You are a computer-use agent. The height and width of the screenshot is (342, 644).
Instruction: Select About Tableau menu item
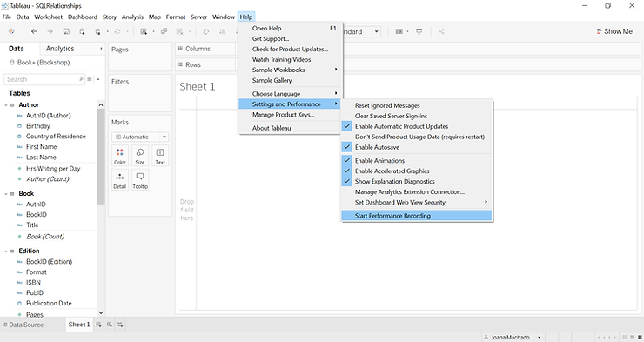point(291,128)
